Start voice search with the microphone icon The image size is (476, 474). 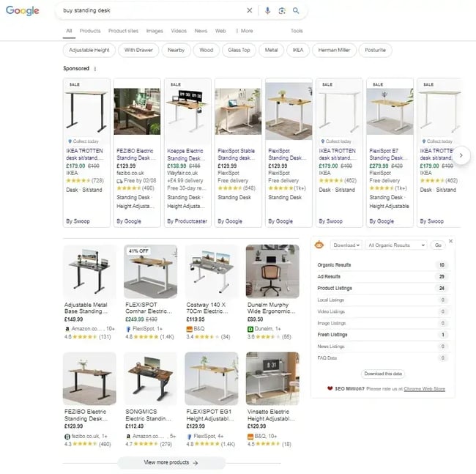click(267, 11)
